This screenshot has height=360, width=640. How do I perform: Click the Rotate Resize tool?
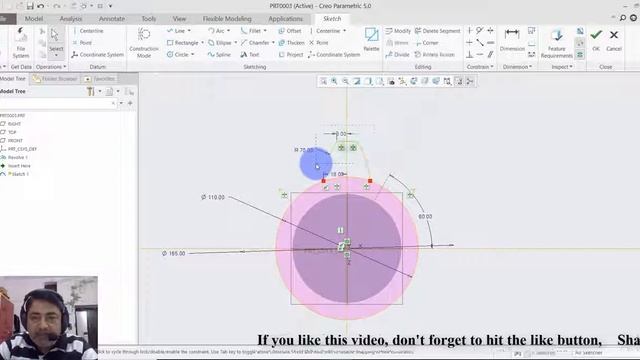coord(435,55)
